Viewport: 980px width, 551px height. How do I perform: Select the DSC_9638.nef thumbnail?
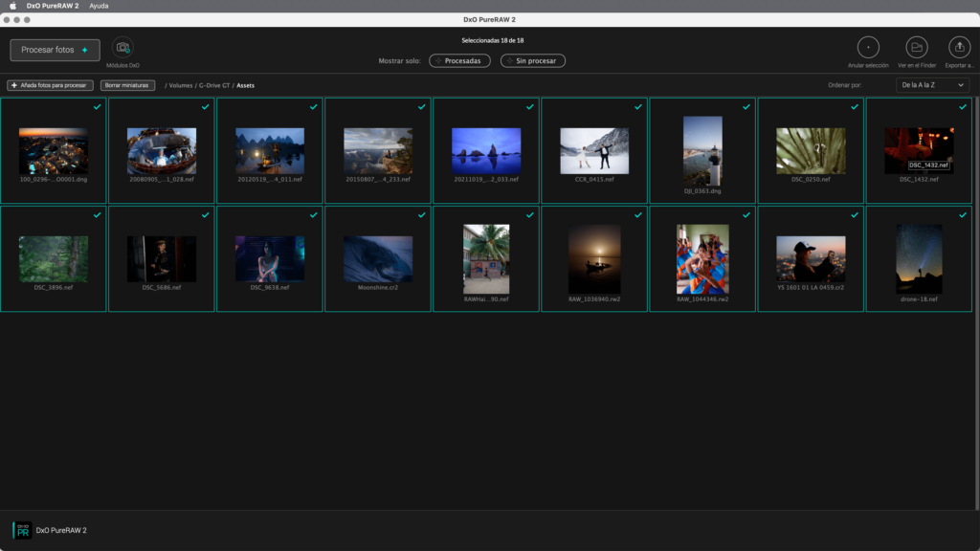(x=270, y=258)
